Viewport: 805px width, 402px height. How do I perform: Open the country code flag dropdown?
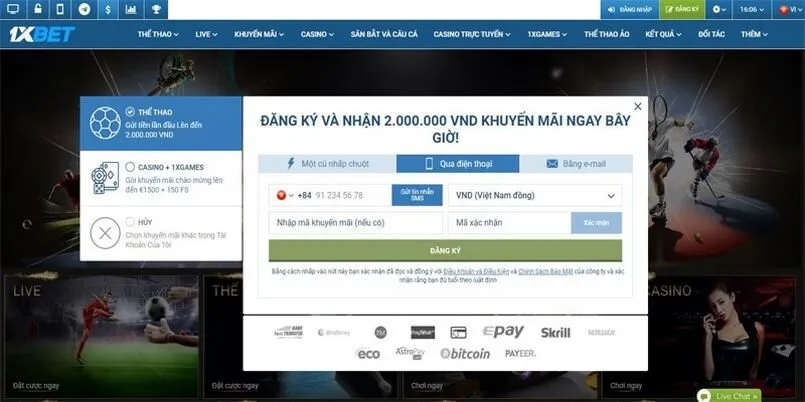(284, 195)
